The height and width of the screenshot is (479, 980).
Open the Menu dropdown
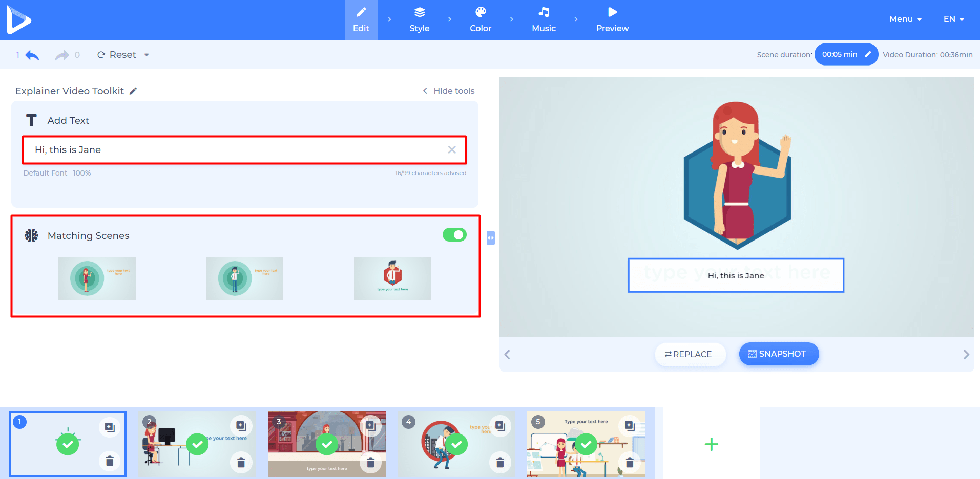tap(905, 19)
